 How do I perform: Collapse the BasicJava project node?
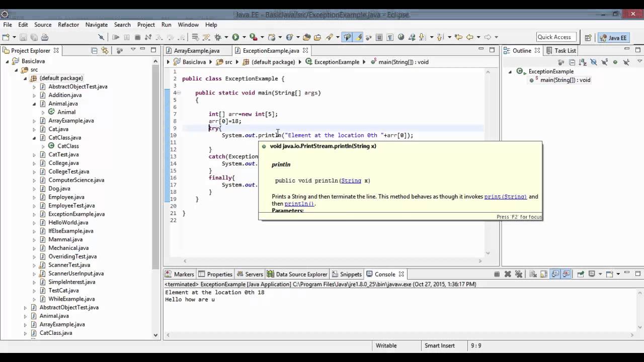click(x=8, y=61)
